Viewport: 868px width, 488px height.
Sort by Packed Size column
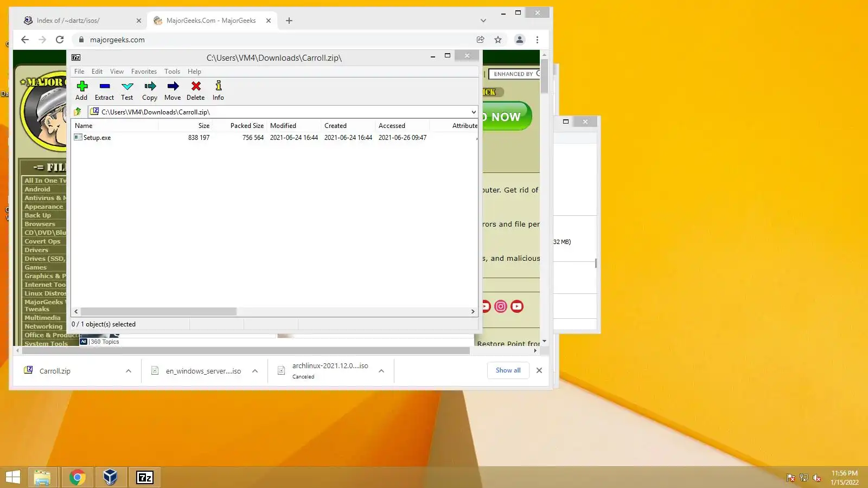(239, 126)
